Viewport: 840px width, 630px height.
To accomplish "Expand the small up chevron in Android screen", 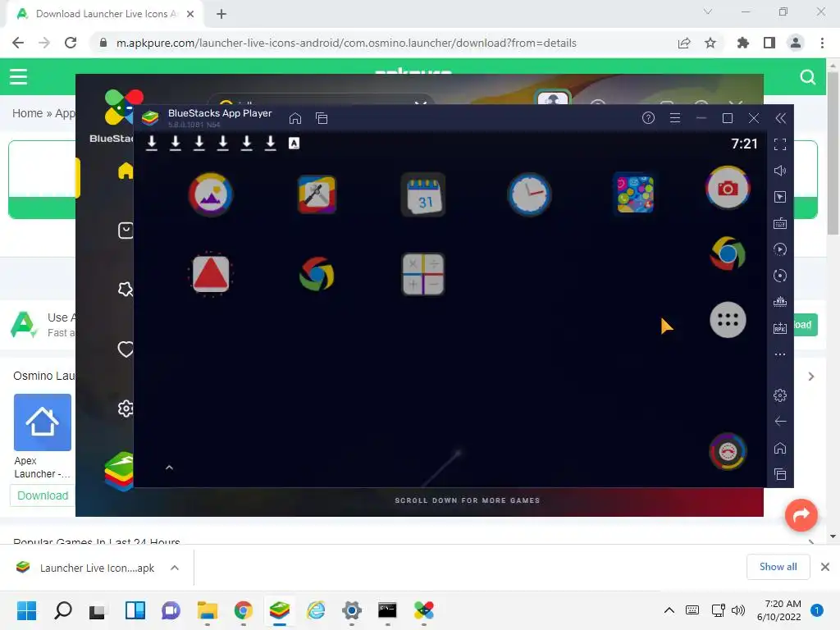I will click(169, 468).
